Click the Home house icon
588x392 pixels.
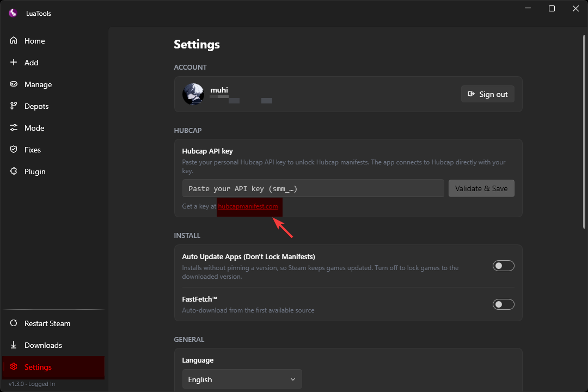click(x=14, y=40)
